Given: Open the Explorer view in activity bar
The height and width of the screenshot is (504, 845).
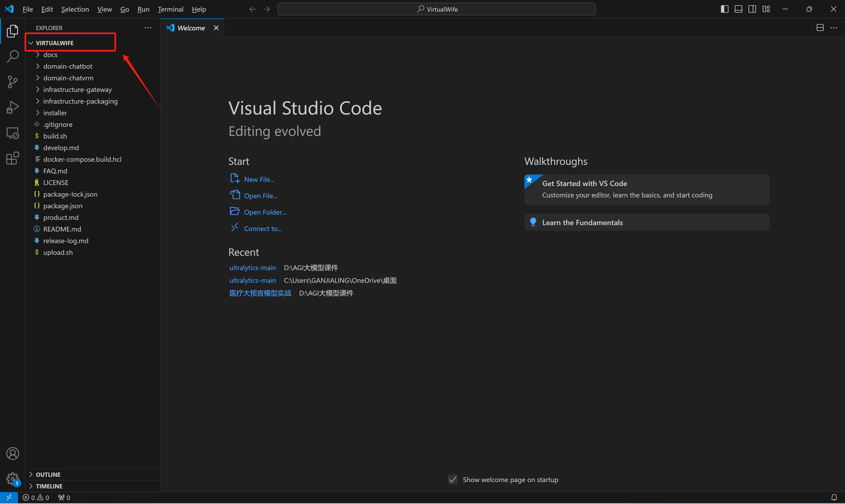Looking at the screenshot, I should [x=13, y=31].
